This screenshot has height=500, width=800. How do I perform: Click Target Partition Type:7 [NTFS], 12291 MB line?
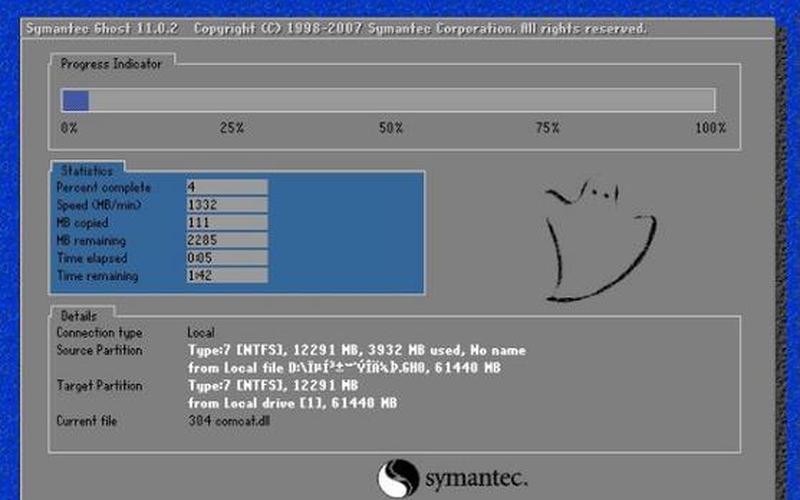pyautogui.click(x=273, y=385)
